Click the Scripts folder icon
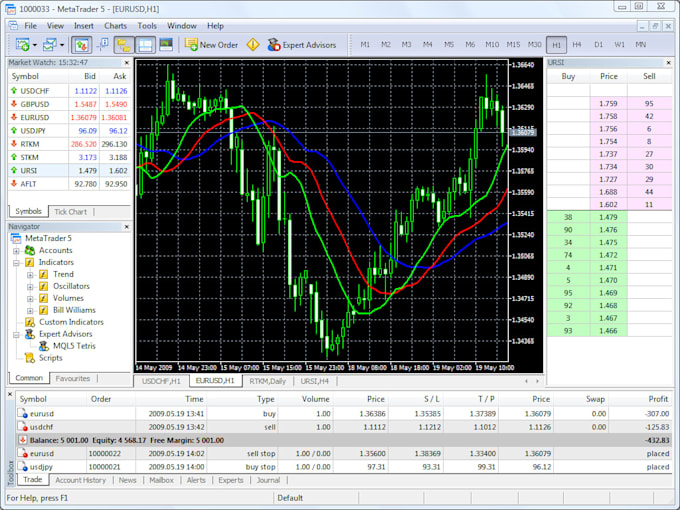This screenshot has height=510, width=680. tap(29, 358)
